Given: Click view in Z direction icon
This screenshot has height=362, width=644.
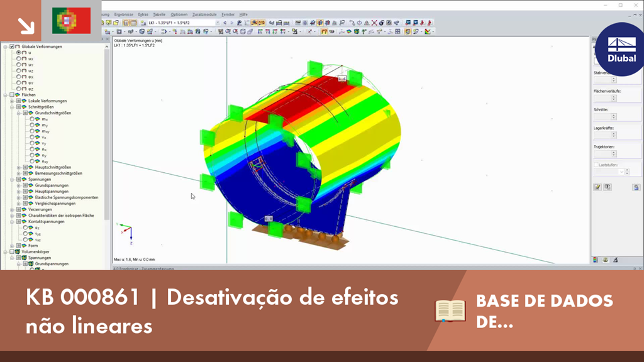Looking at the screenshot, I should (275, 31).
